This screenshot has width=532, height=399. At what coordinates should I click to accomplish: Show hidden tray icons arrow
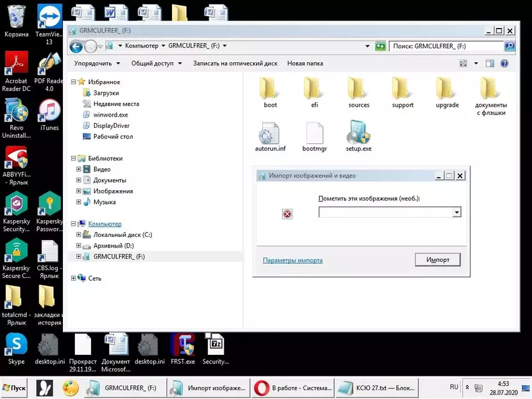(x=467, y=387)
